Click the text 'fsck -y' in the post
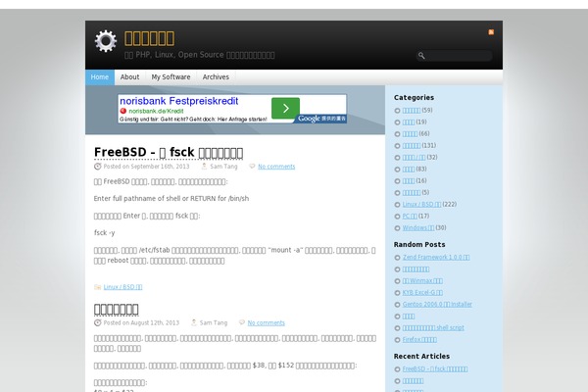The height and width of the screenshot is (392, 588). pyautogui.click(x=104, y=233)
